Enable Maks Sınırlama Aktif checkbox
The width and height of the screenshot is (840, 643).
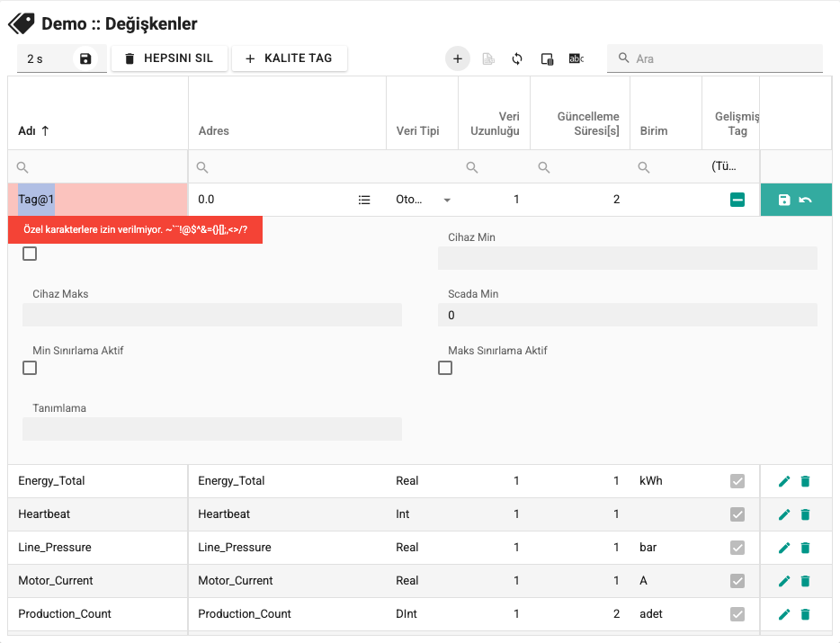tap(445, 368)
